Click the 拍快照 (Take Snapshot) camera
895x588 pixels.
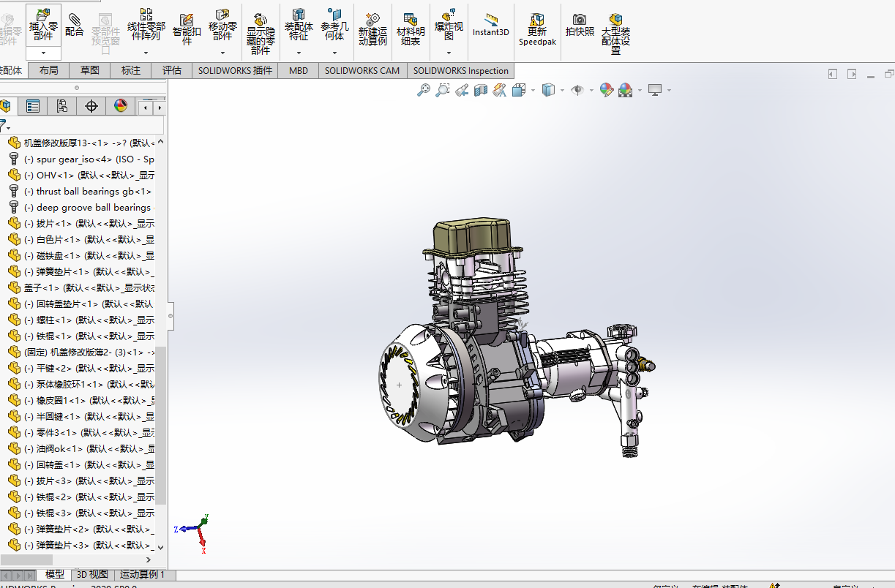point(580,24)
